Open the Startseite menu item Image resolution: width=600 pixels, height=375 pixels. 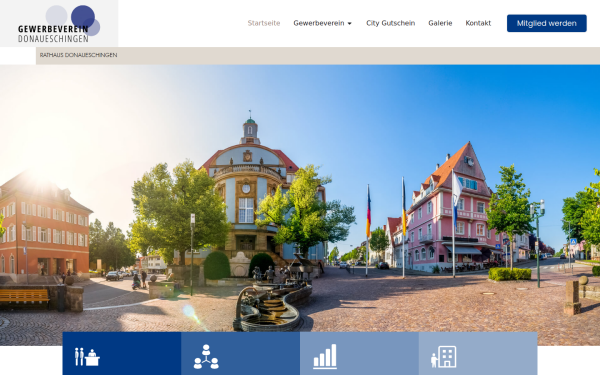264,23
